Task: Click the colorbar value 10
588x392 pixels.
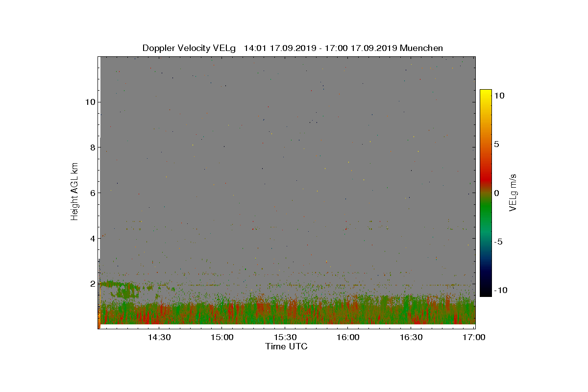Action: (499, 96)
